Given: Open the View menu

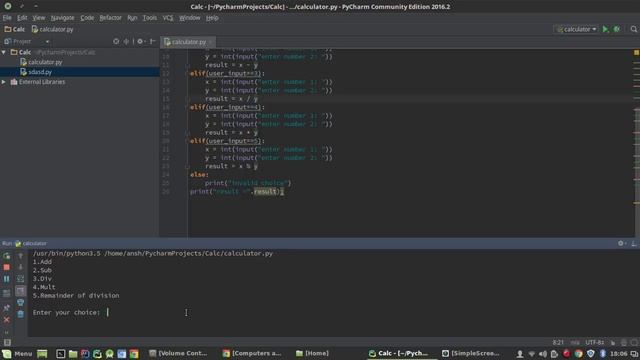Looking at the screenshot, I should 39,18.
